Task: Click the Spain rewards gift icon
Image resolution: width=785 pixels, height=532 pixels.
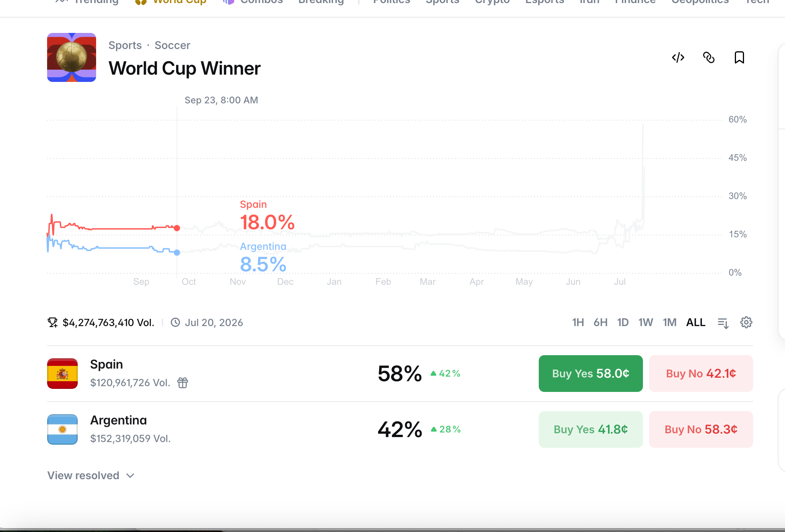Action: pos(183,382)
